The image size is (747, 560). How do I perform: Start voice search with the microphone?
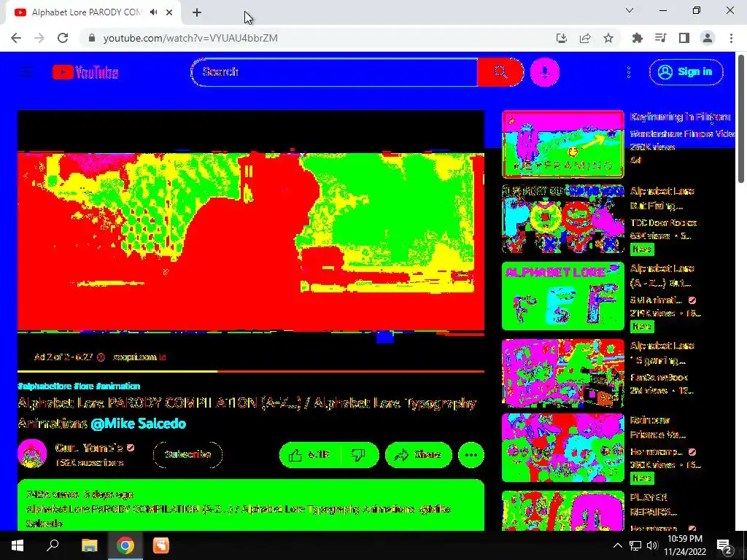(544, 72)
